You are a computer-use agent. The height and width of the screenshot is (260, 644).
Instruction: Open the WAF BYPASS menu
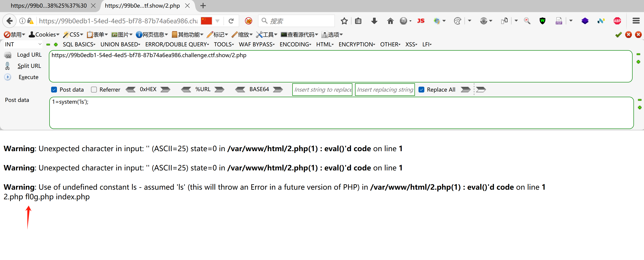point(256,45)
